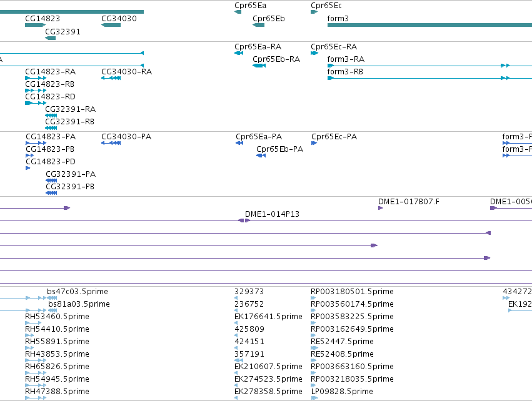
Task: Select the form3-RA transcript label
Action: 346,59
